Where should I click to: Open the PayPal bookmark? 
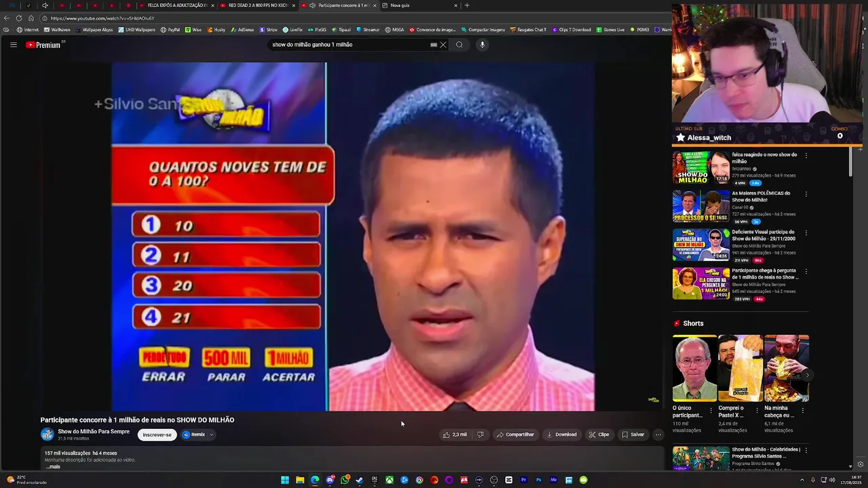[170, 30]
